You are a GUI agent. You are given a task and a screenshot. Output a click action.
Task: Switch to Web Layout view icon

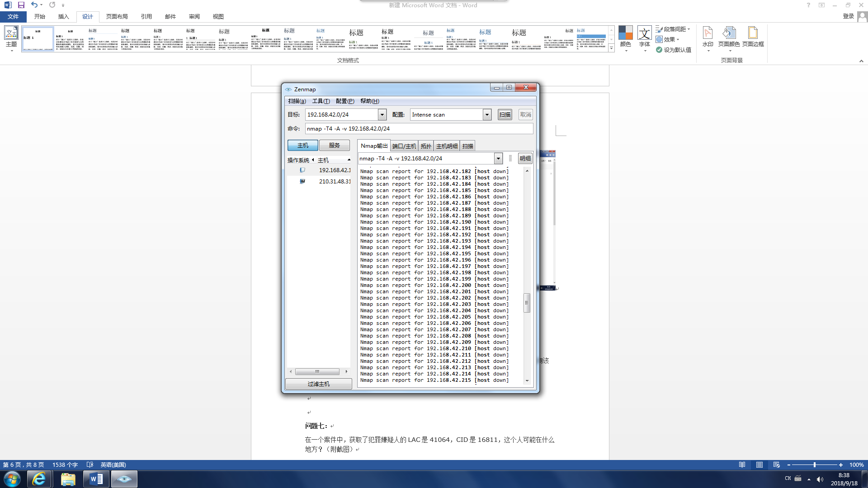pos(777,465)
